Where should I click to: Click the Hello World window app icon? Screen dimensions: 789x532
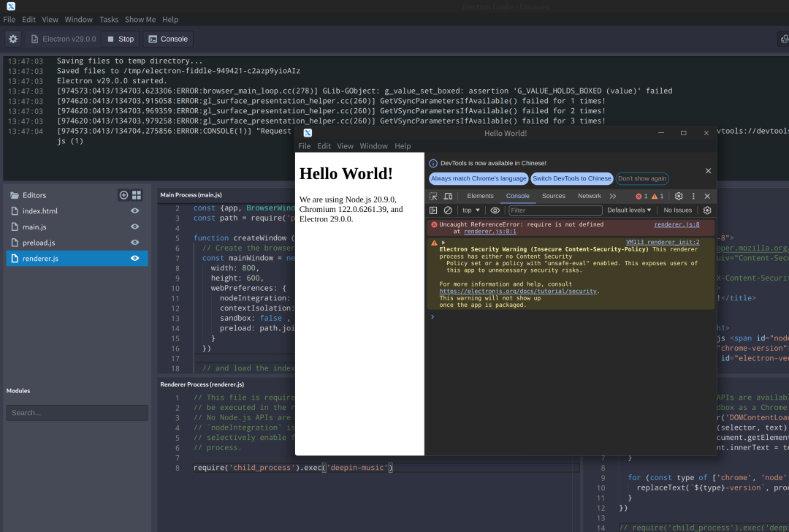coord(308,133)
